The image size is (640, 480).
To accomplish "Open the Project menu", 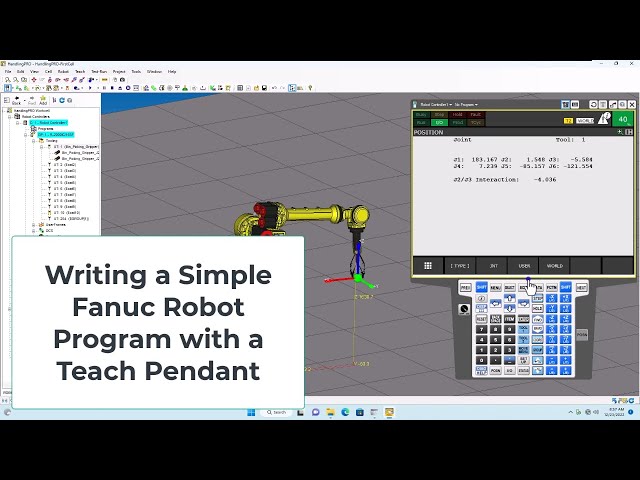I will (119, 71).
